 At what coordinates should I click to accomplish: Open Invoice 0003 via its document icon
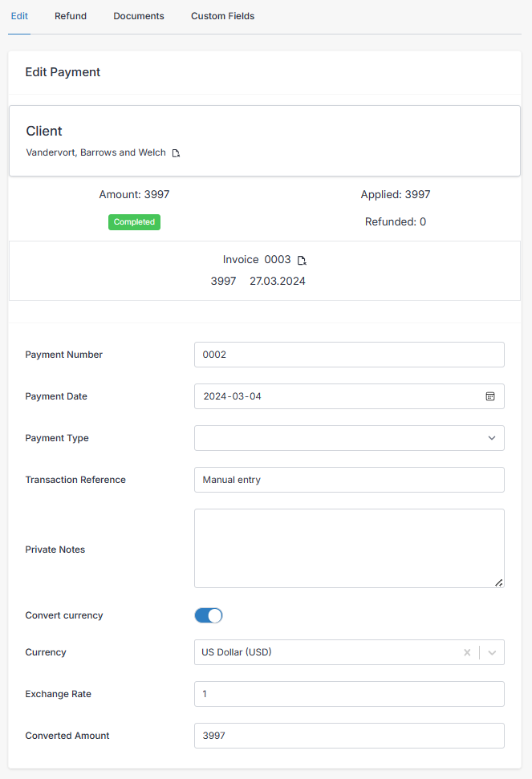click(302, 260)
